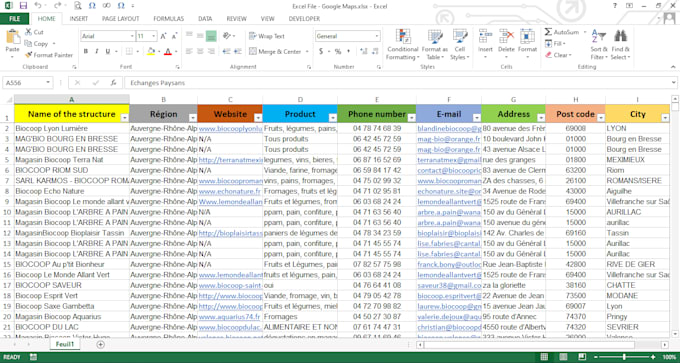Image resolution: width=680 pixels, height=363 pixels.
Task: Click the Format cells icon
Action: click(527, 36)
